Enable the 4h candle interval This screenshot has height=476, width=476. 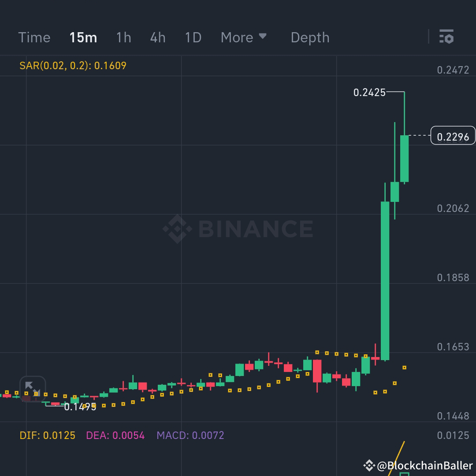click(157, 37)
